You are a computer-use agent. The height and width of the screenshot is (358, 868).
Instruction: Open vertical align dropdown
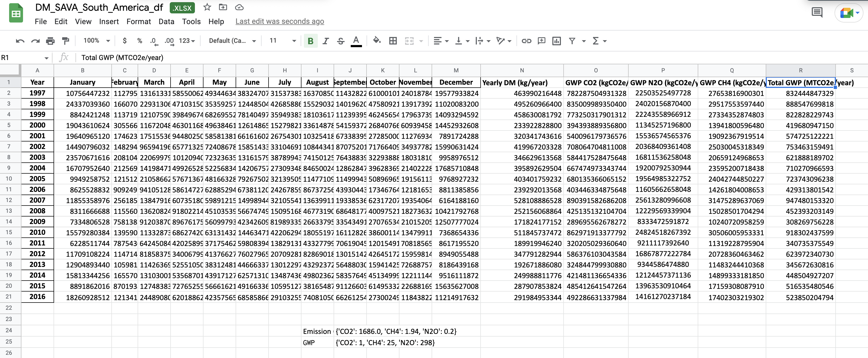click(462, 41)
